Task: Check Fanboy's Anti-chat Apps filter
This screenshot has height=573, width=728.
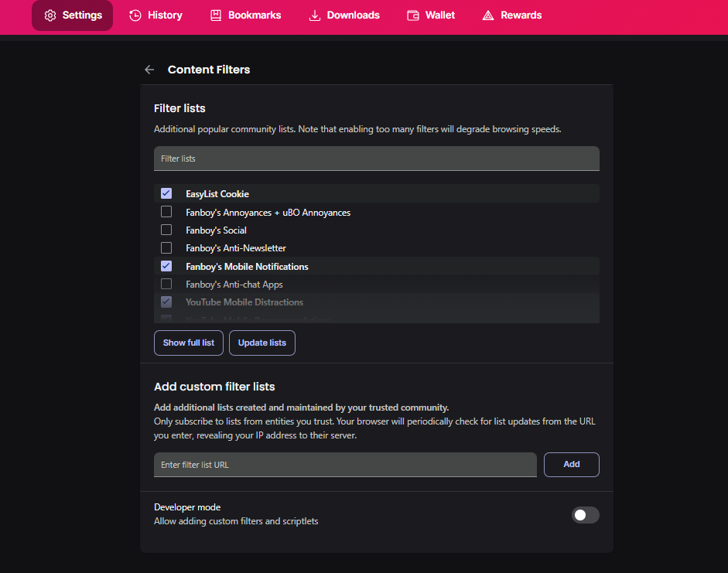Action: click(x=166, y=284)
